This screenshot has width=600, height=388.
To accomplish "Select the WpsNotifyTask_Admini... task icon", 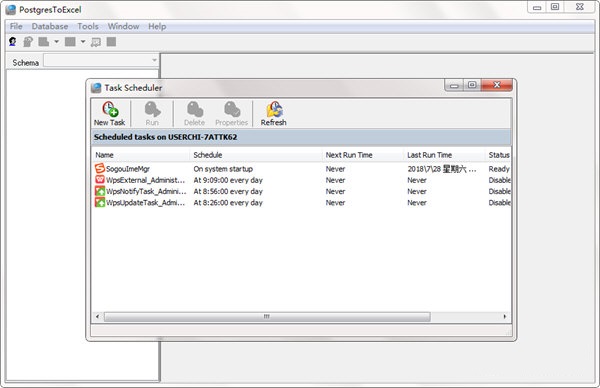I will (x=99, y=191).
